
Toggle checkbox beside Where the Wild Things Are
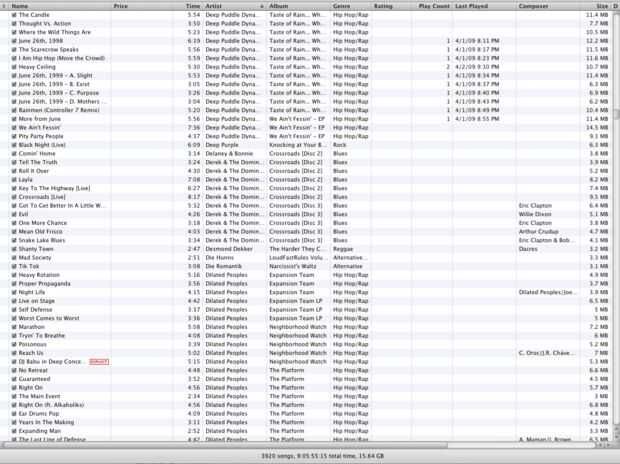point(14,32)
